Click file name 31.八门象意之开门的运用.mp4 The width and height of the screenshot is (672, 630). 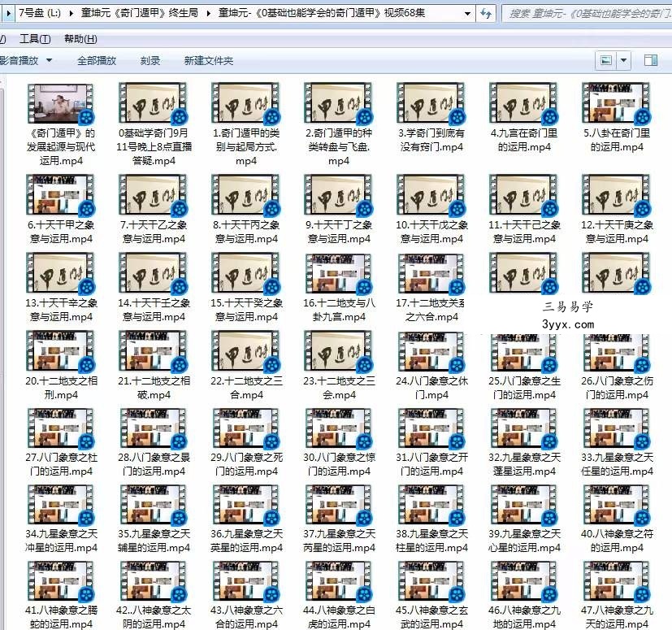(x=431, y=464)
